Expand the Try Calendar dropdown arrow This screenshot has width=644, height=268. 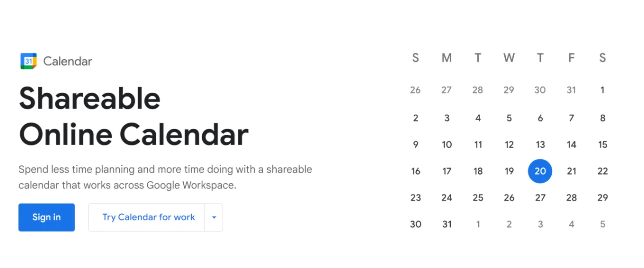click(x=214, y=217)
